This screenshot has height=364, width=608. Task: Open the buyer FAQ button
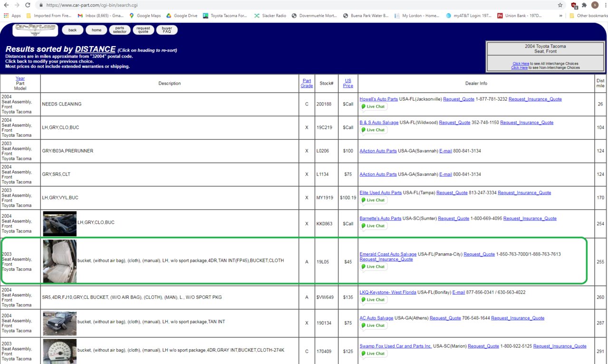[x=167, y=30]
